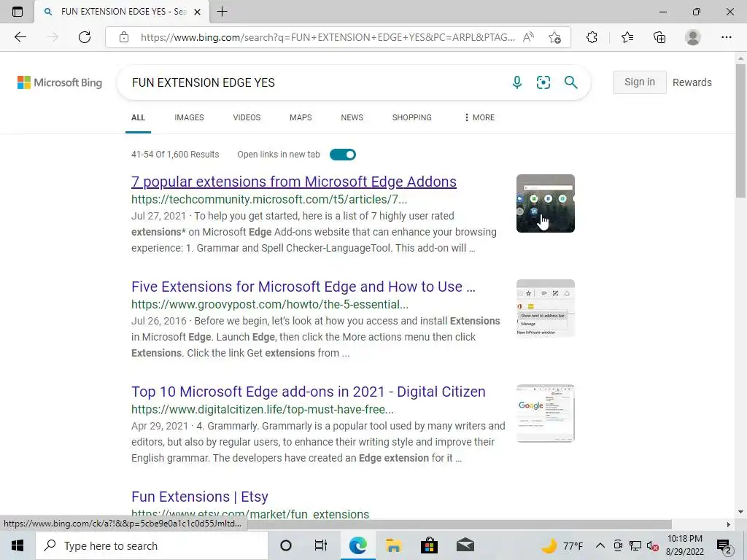Open the tab actions menu icon
The width and height of the screenshot is (747, 560).
(x=18, y=12)
